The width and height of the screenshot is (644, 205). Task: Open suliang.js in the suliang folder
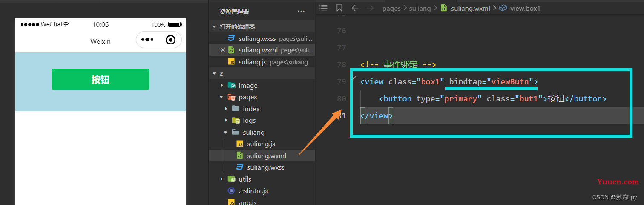pyautogui.click(x=262, y=144)
